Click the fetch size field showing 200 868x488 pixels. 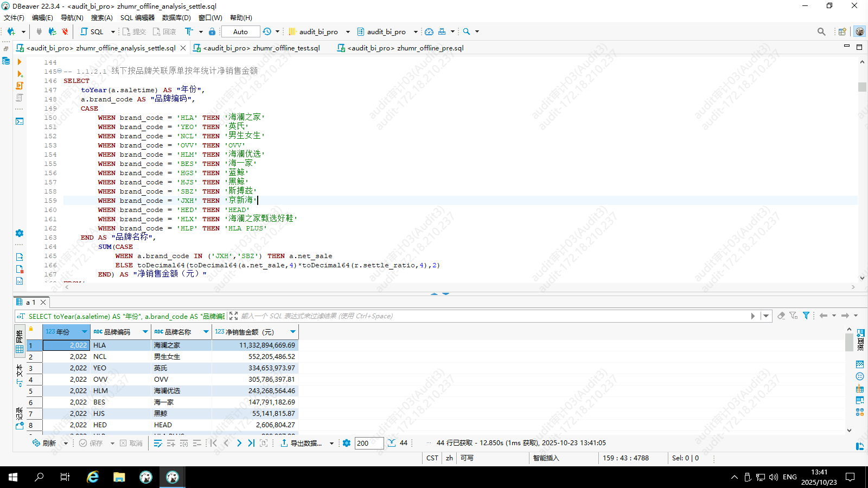369,443
